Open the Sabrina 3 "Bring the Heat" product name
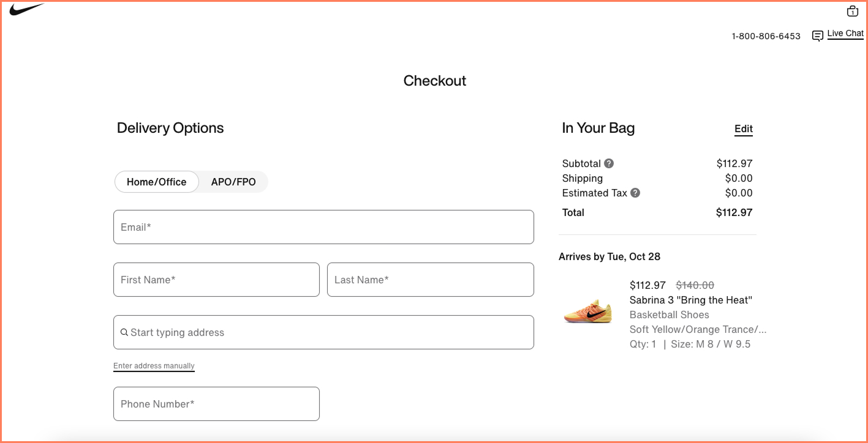 691,300
